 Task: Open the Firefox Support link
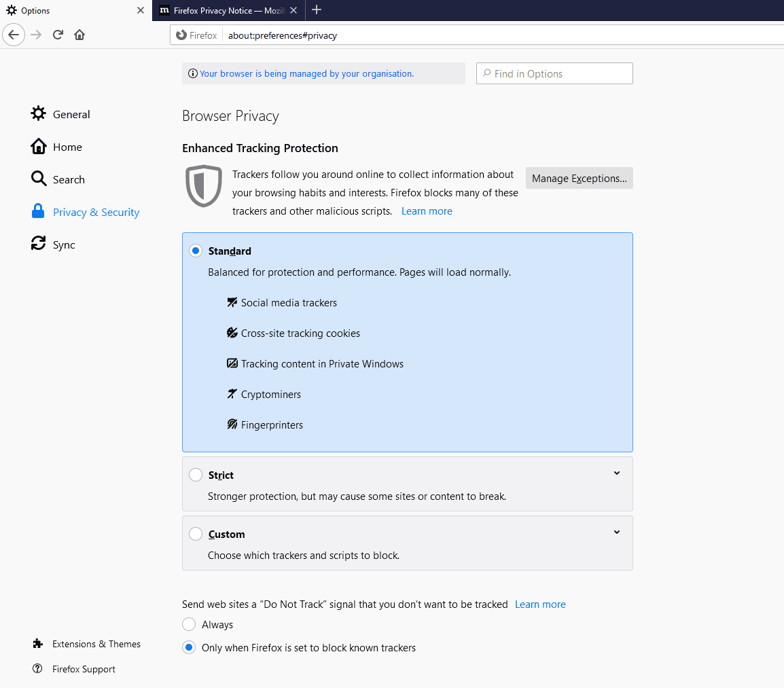click(84, 669)
